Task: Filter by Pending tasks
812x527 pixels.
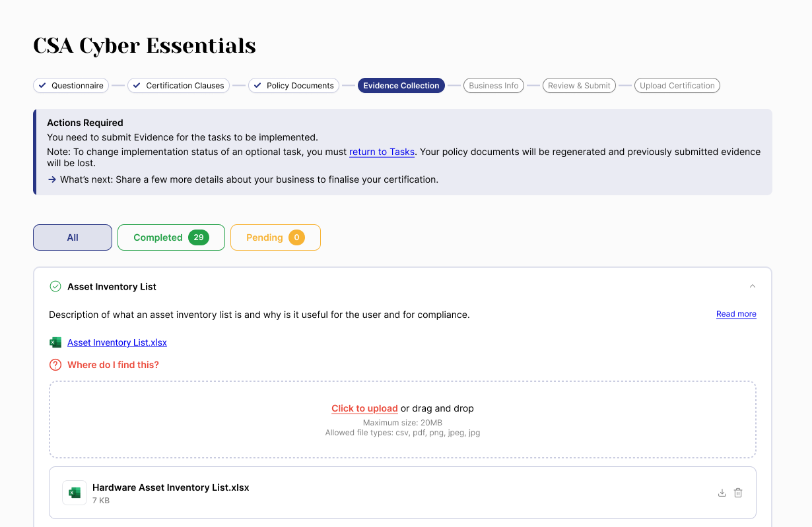Action: point(275,237)
